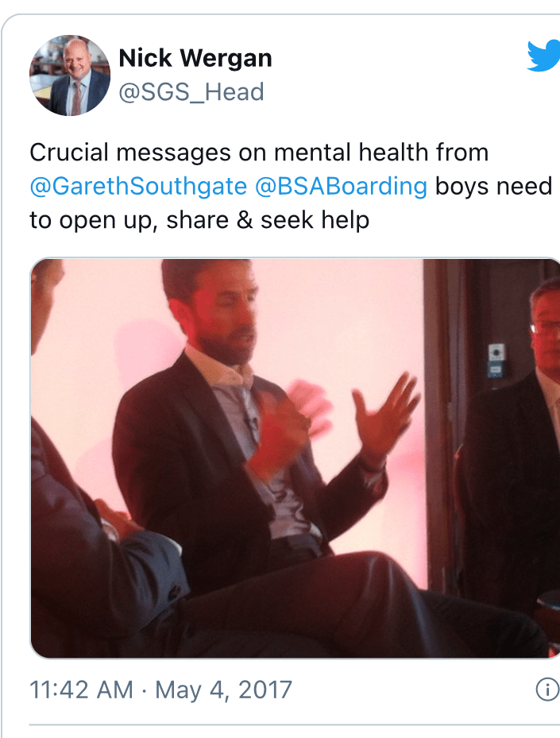Click the 'boys need' text after mentions

[x=493, y=187]
